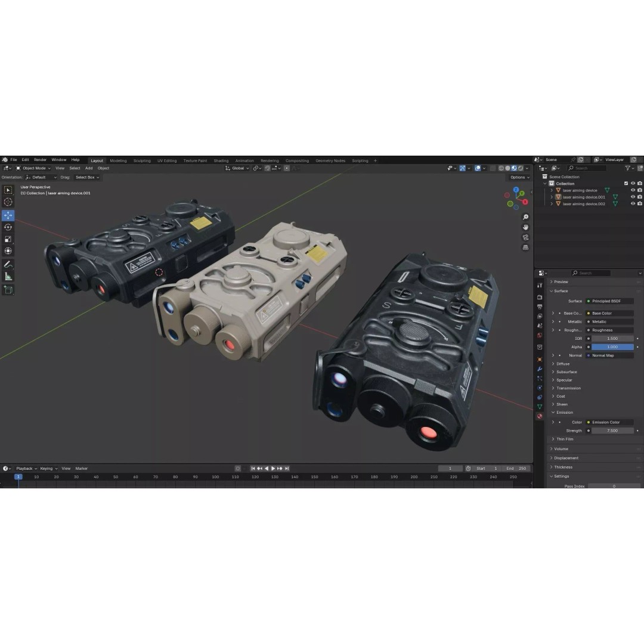This screenshot has width=644, height=644.
Task: Toggle camera view icon in viewport
Action: (x=525, y=237)
